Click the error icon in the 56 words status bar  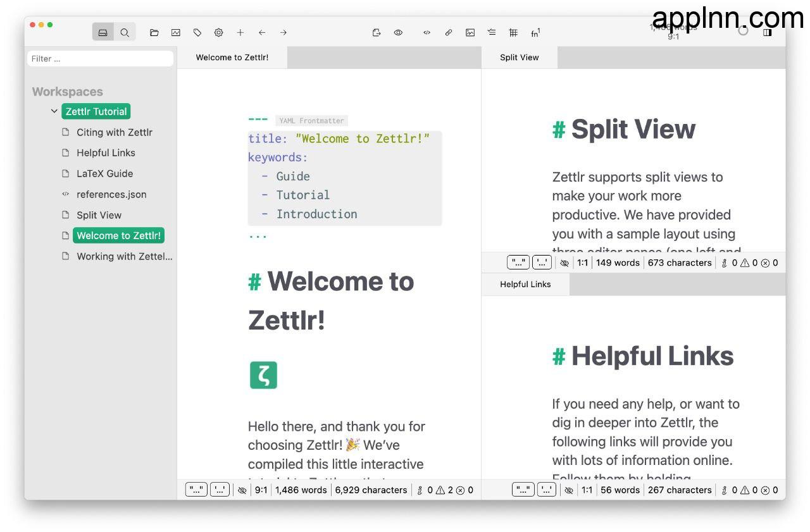click(x=765, y=490)
